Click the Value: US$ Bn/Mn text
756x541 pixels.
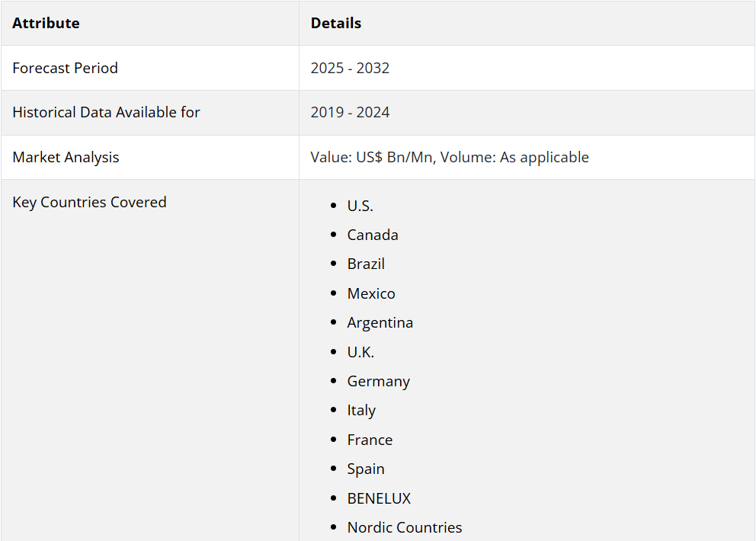(x=373, y=157)
